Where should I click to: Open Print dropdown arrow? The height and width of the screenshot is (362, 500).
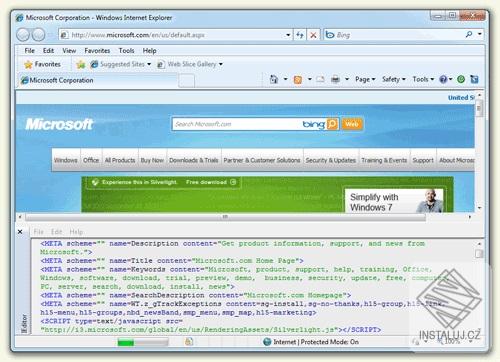[347, 79]
